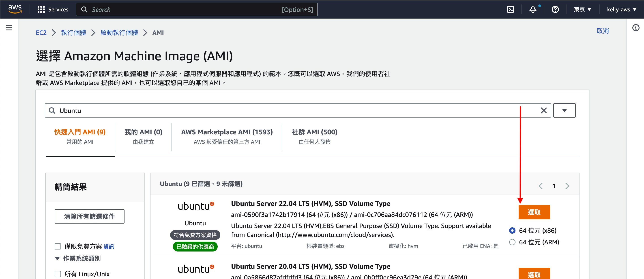644x279 pixels.
Task: Click 符合免費方案資格 badge
Action: click(195, 235)
